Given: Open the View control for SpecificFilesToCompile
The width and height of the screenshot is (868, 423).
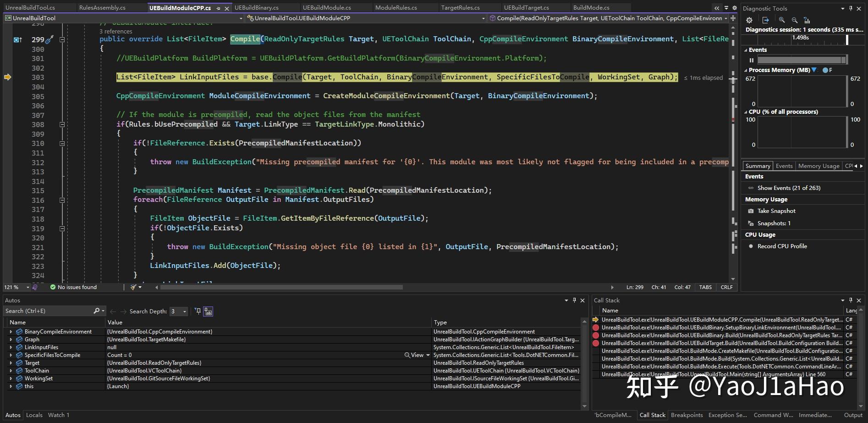Looking at the screenshot, I should pos(416,355).
